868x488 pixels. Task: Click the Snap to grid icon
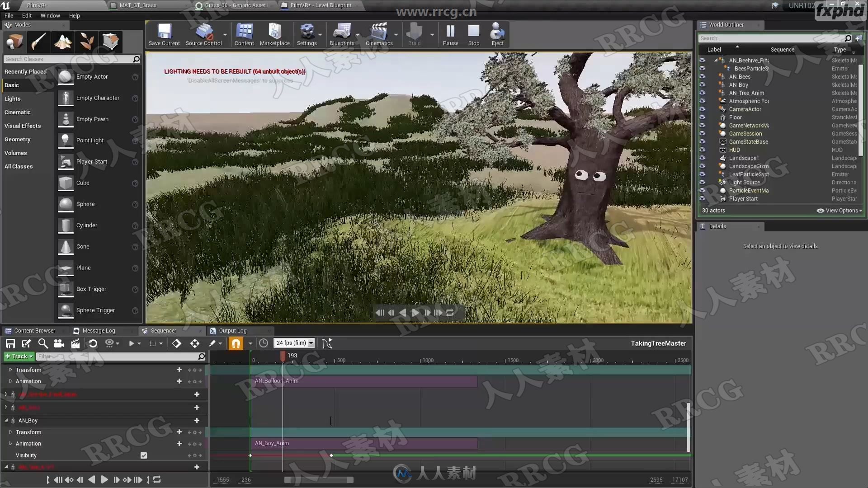pos(236,343)
